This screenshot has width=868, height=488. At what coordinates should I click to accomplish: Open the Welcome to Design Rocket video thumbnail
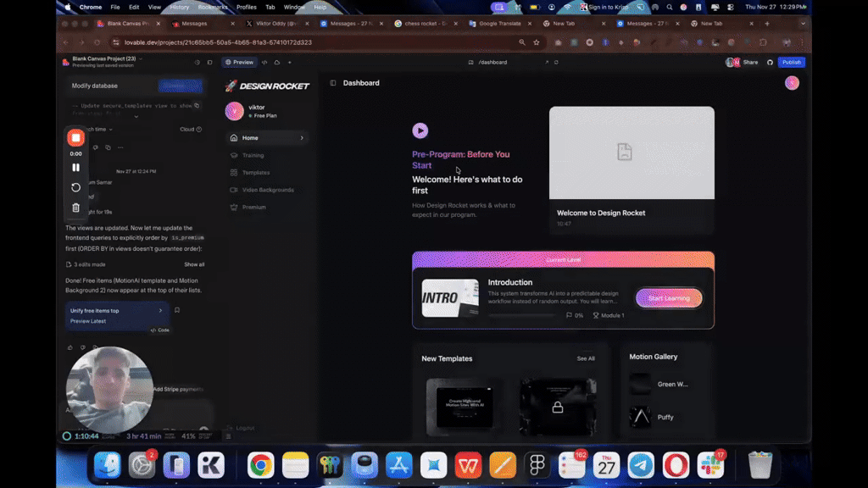(632, 152)
